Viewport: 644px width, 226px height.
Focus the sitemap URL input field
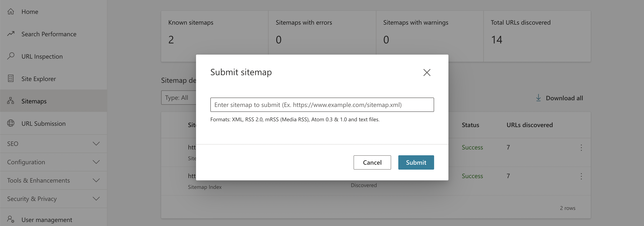322,105
